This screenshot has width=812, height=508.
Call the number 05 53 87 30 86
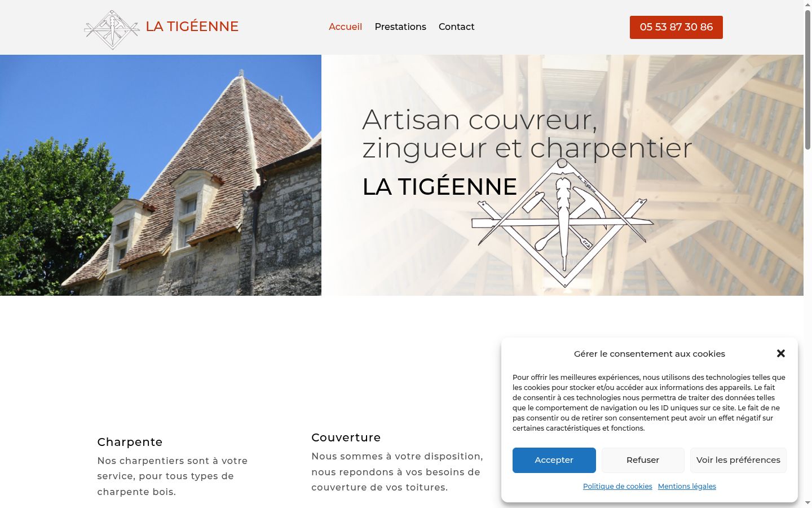(676, 27)
